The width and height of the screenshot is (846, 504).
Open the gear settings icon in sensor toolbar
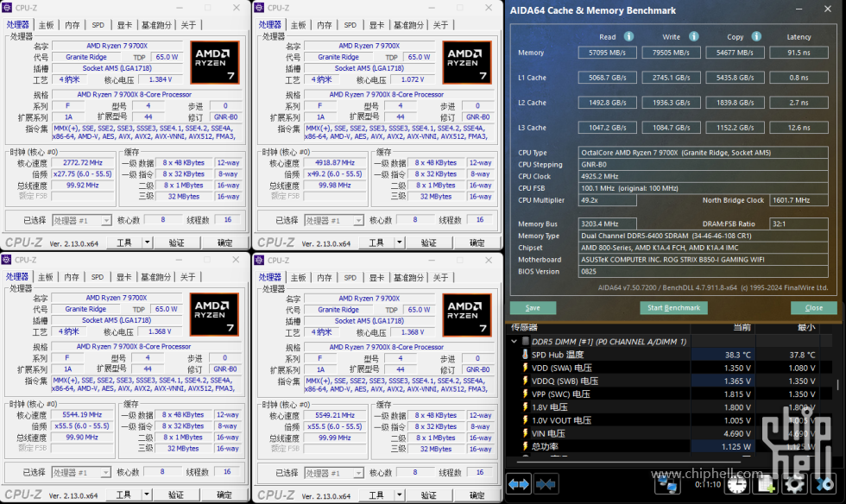tap(795, 484)
